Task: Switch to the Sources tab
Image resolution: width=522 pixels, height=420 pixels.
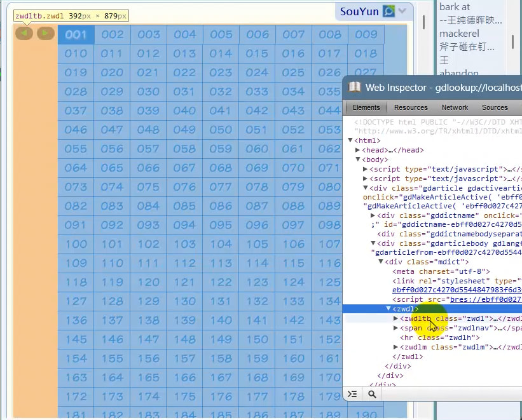Action: tap(495, 107)
